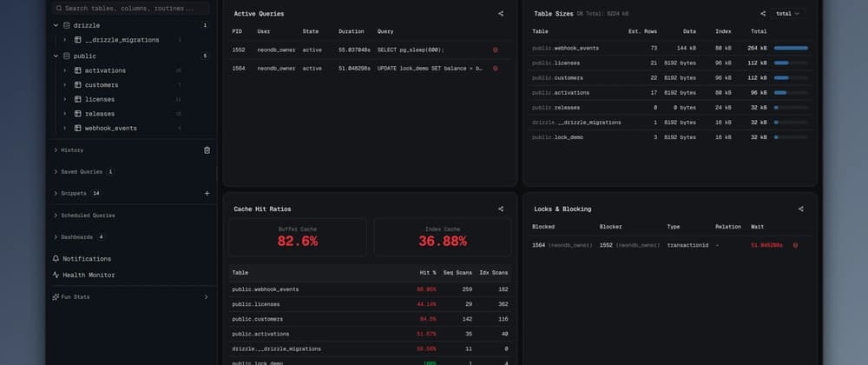This screenshot has width=868, height=365.
Task: Click the Fun Stats sparkle icon
Action: [56, 297]
